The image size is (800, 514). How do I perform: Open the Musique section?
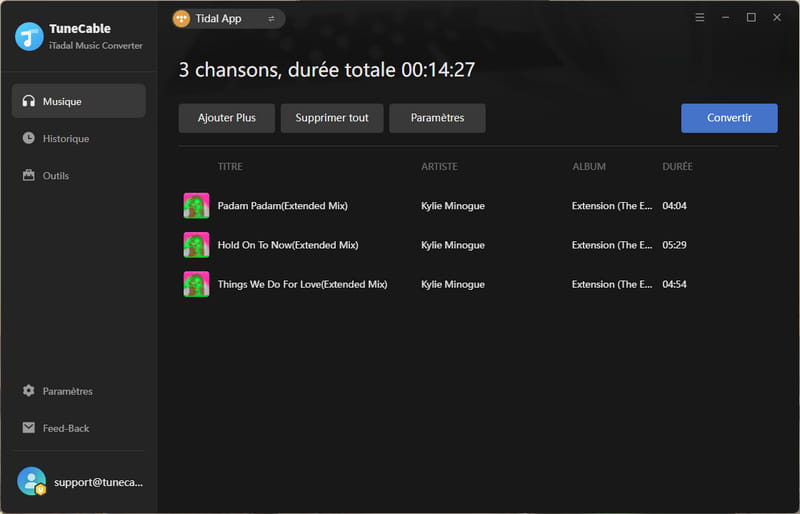[79, 101]
